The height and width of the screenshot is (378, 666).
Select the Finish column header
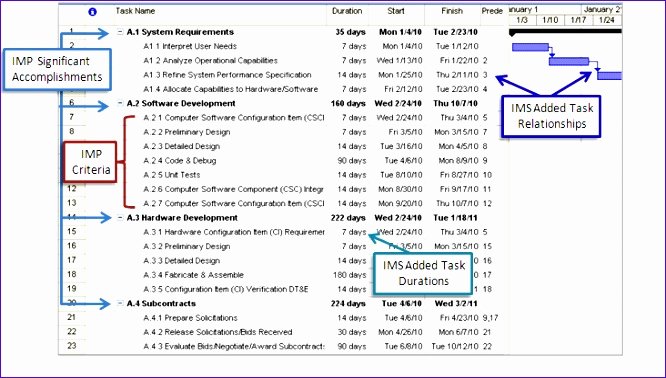point(452,11)
